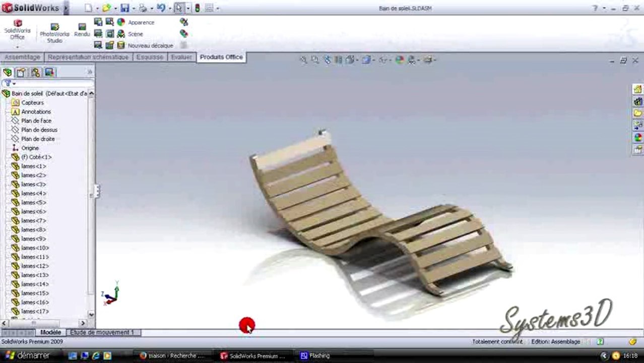Select the PropertyManager tab icon
This screenshot has width=644, height=363.
pyautogui.click(x=21, y=72)
